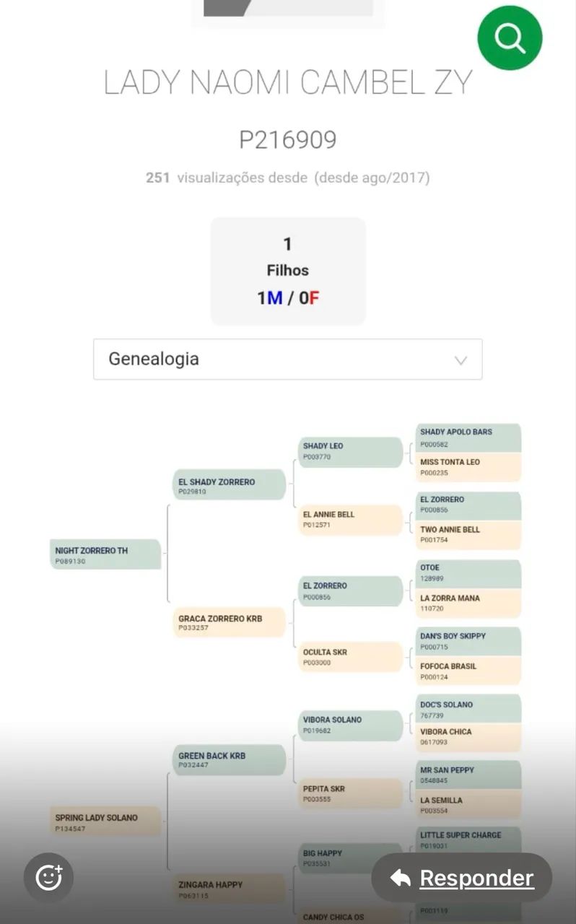
Task: Click the reply arrow icon beside Responder
Action: click(399, 878)
